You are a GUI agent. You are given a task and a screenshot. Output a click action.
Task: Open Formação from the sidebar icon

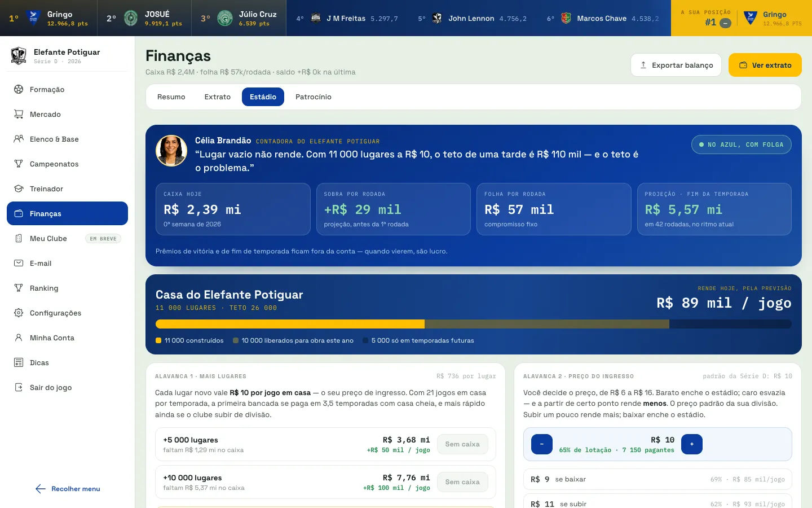[19, 89]
